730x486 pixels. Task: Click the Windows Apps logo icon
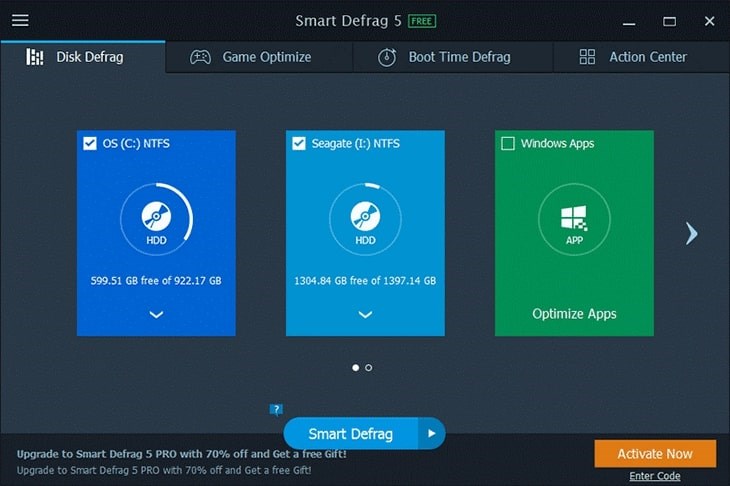click(x=574, y=217)
